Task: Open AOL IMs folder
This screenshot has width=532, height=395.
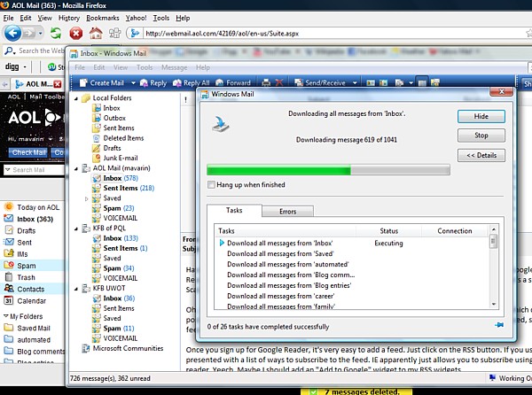Action: [16, 254]
